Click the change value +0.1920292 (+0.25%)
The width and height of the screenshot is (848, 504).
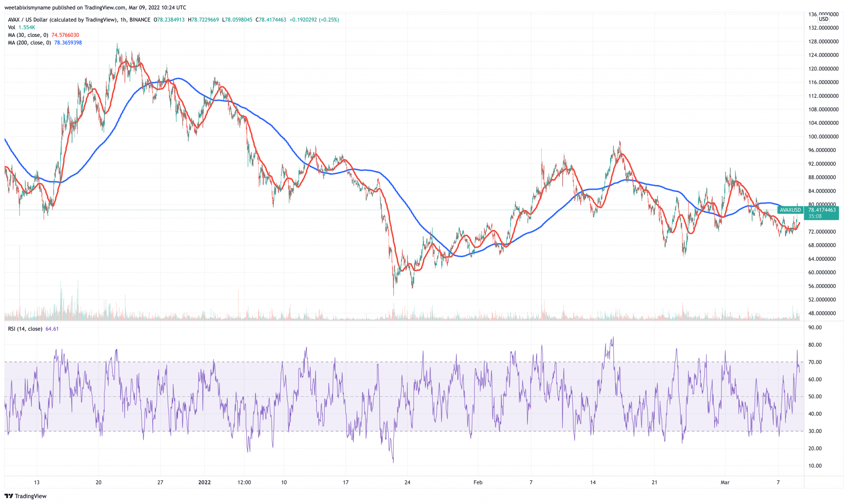314,20
